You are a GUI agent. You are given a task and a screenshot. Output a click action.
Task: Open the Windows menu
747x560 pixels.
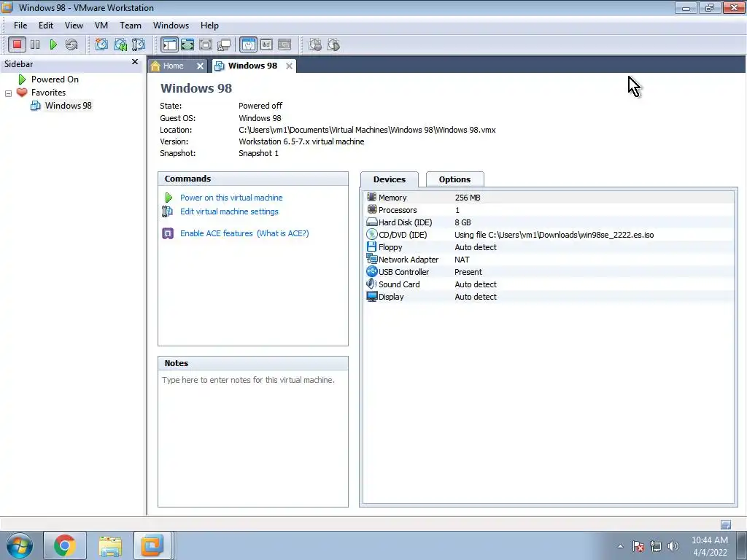(x=171, y=26)
